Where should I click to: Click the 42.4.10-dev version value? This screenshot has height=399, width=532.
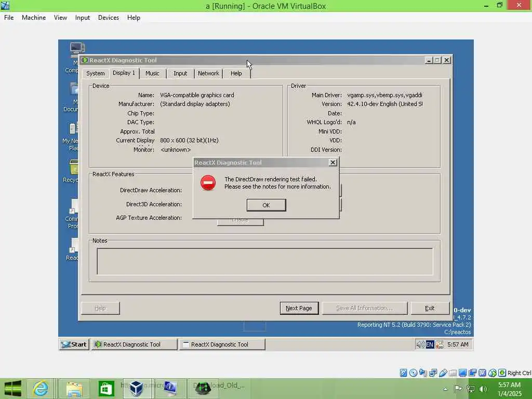[385, 104]
